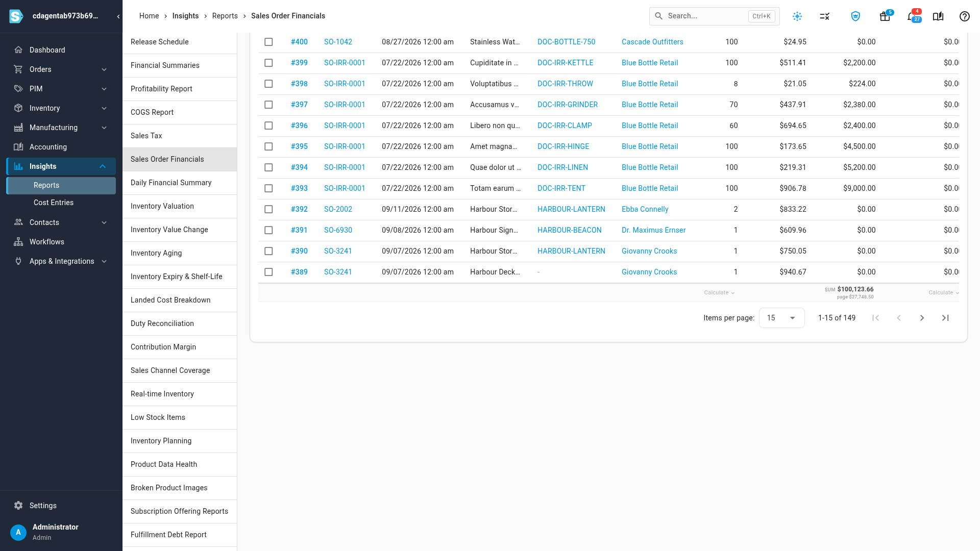This screenshot has width=980, height=551.
Task: Expand the Inventory sidebar menu
Action: click(61, 108)
